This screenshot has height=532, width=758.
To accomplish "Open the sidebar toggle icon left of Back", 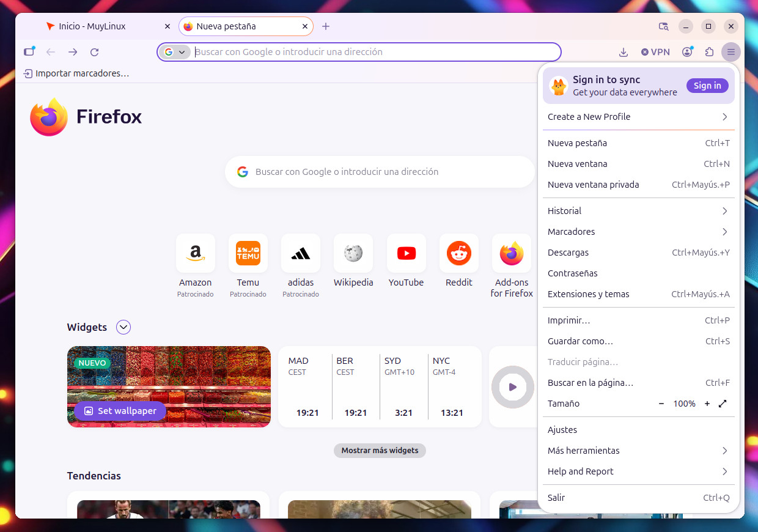I will click(29, 52).
